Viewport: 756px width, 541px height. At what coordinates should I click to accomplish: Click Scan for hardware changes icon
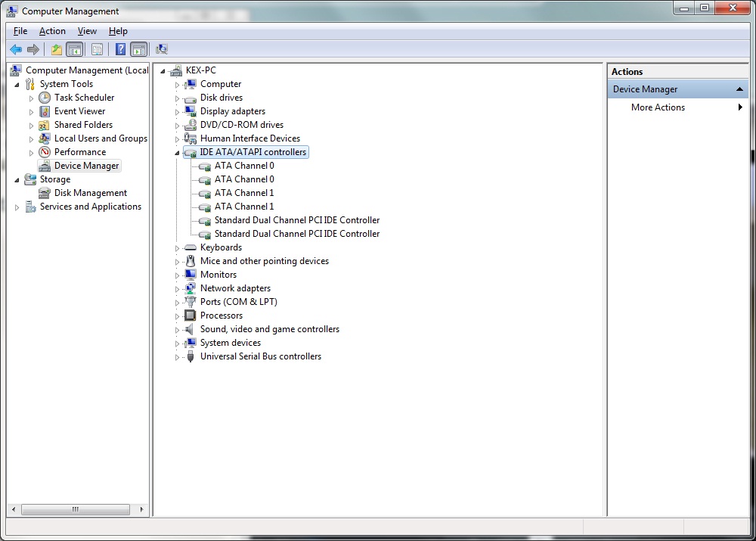click(x=162, y=49)
